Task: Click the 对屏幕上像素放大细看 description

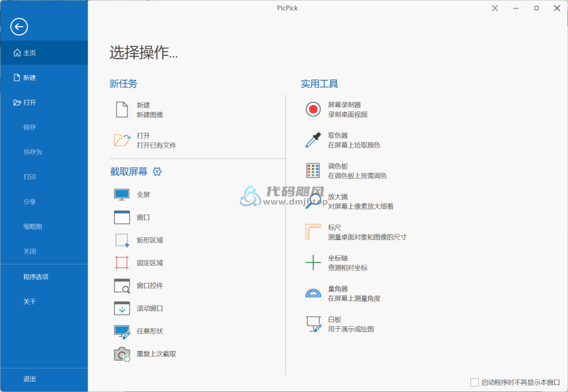Action: click(x=361, y=206)
